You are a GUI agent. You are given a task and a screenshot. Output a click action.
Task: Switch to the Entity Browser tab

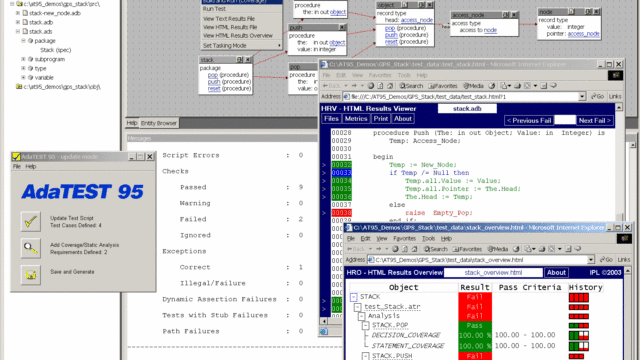pyautogui.click(x=159, y=123)
